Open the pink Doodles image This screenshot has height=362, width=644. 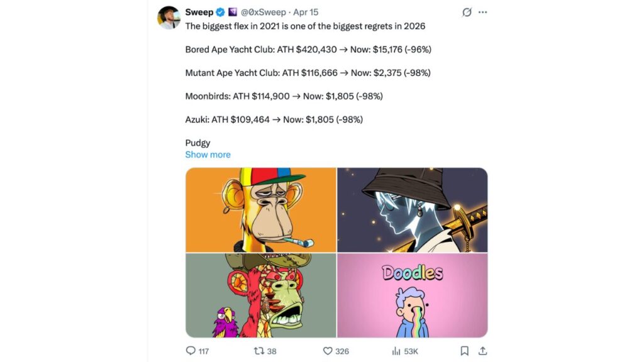413,295
